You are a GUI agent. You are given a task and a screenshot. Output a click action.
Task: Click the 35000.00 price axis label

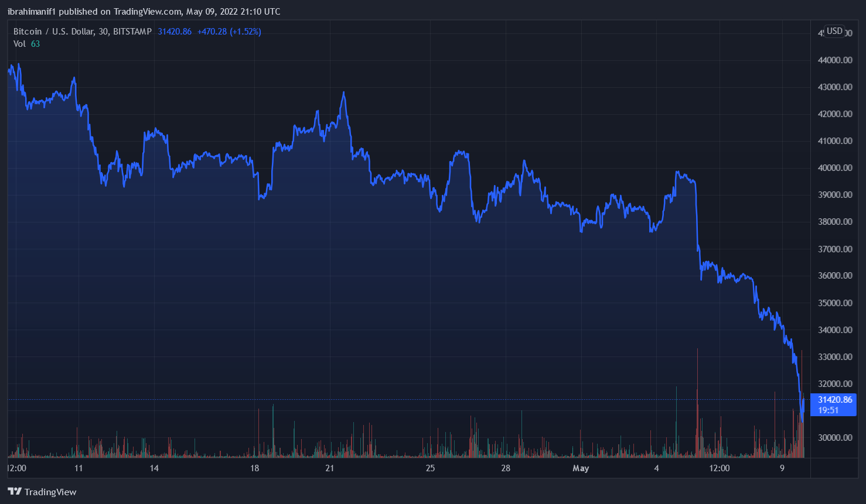835,303
